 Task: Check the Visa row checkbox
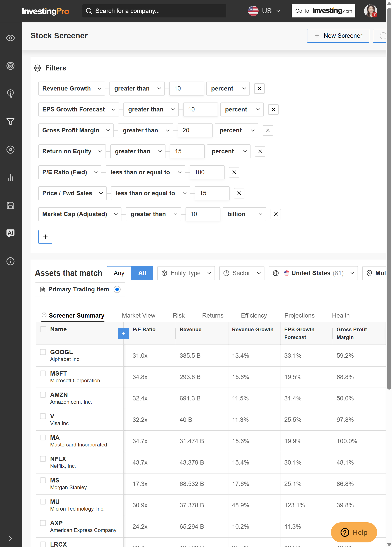coord(43,416)
